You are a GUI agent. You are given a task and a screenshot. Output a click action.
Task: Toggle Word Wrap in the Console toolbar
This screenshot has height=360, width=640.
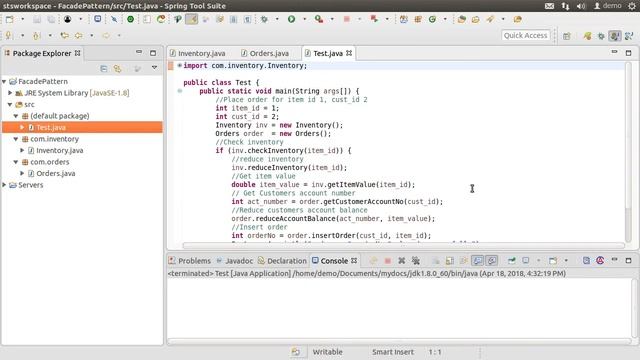click(x=463, y=260)
